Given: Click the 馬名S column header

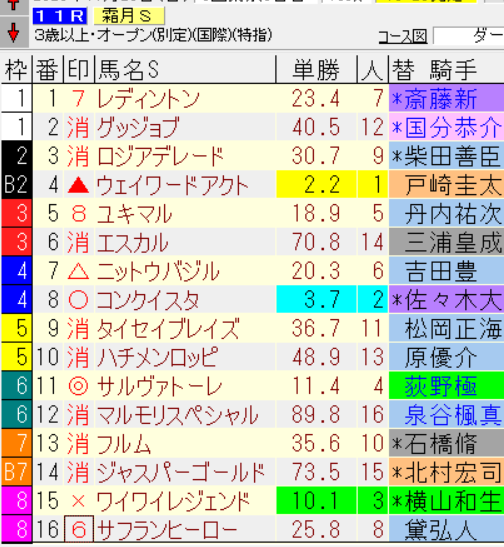Looking at the screenshot, I should pos(185,70).
